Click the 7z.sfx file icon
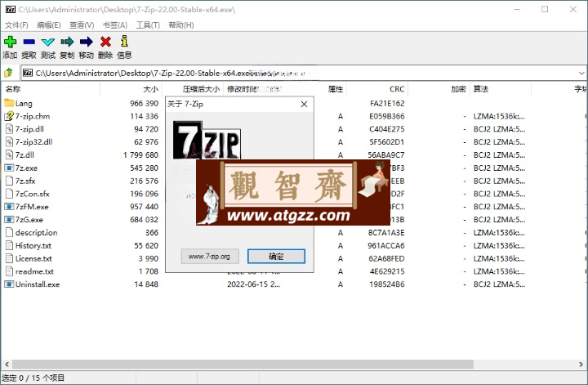The image size is (588, 385). [9, 181]
